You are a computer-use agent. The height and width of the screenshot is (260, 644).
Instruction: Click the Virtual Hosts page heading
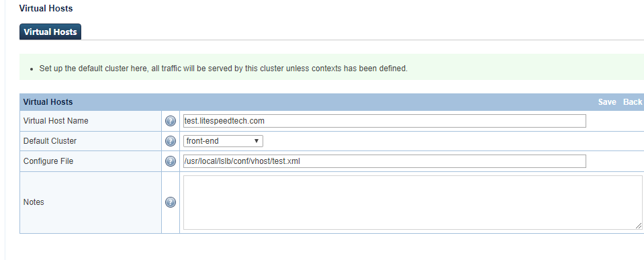[46, 8]
